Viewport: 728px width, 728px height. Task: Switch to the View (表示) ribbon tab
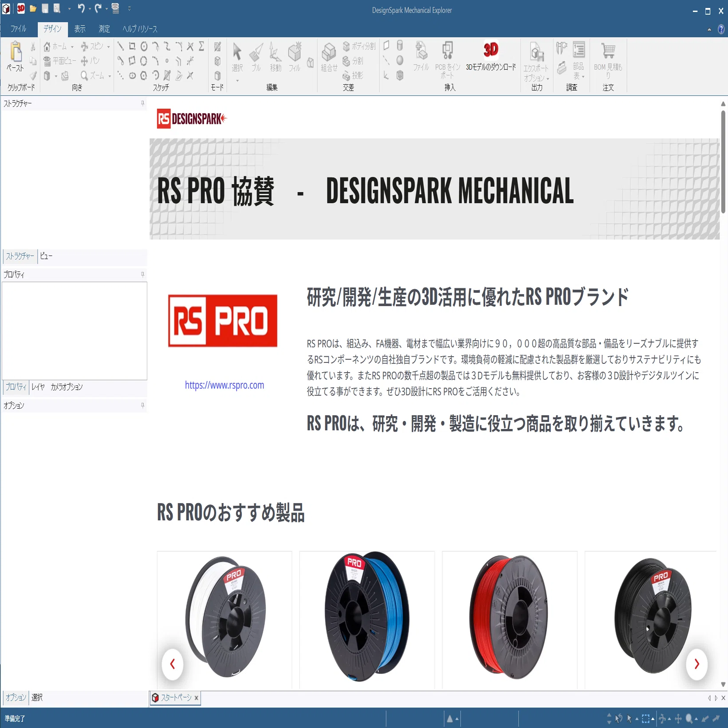coord(80,29)
